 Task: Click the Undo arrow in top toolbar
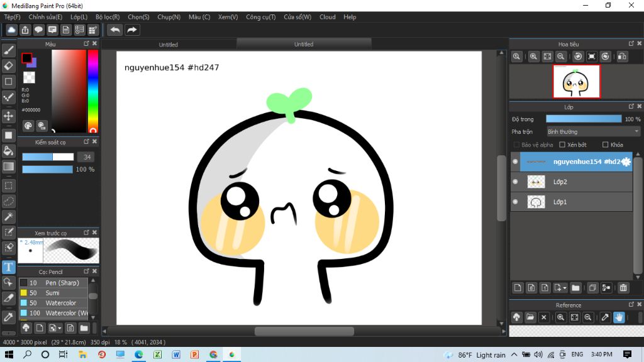pos(115,30)
